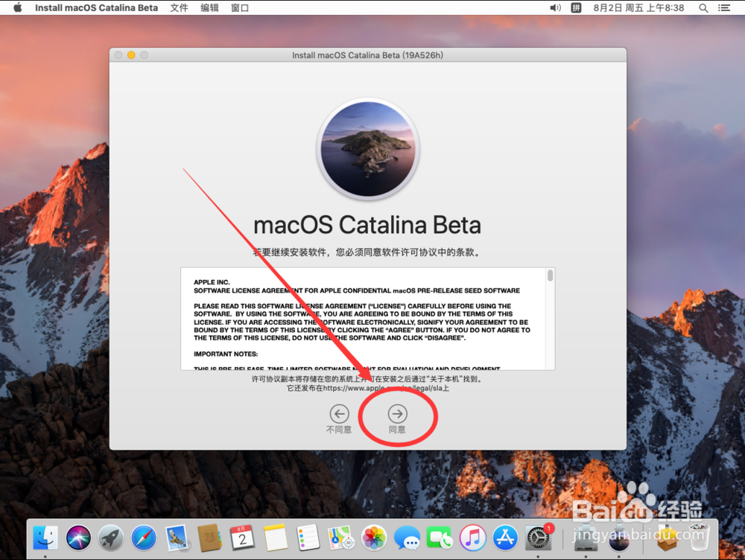The width and height of the screenshot is (745, 560).
Task: Open the Install macOS Catalina Beta menu
Action: (96, 7)
